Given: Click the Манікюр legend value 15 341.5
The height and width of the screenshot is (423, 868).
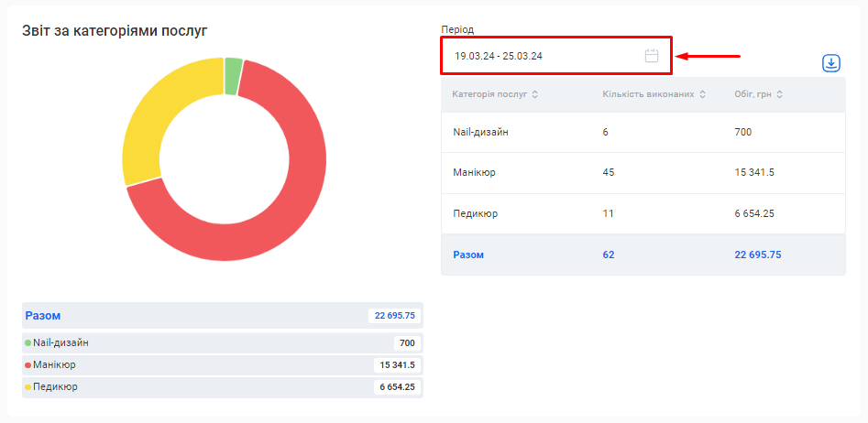Looking at the screenshot, I should (397, 365).
